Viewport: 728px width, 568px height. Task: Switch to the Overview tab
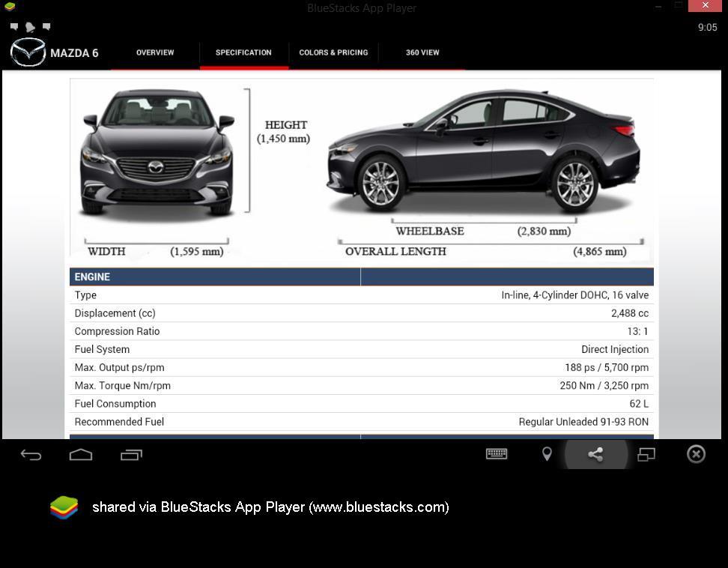point(155,52)
